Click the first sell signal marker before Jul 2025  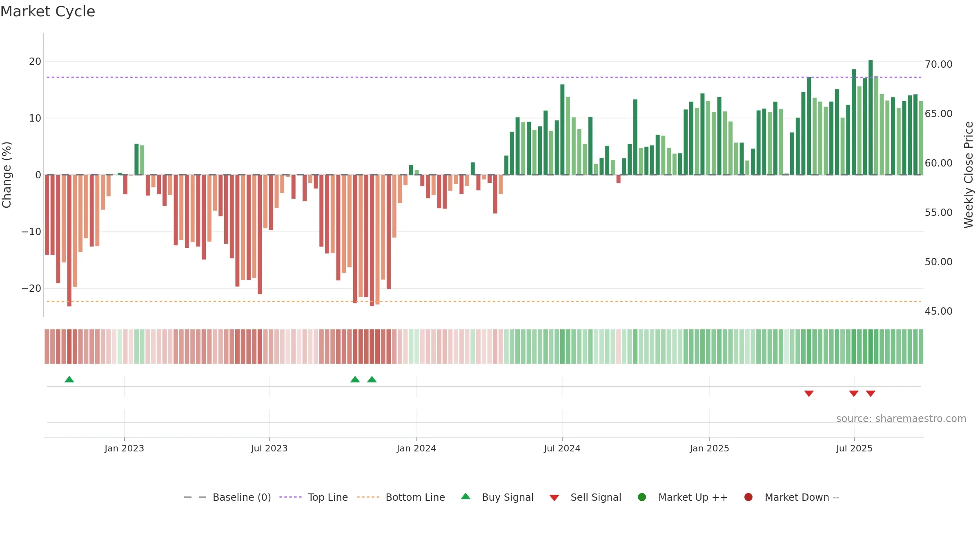[x=809, y=393]
